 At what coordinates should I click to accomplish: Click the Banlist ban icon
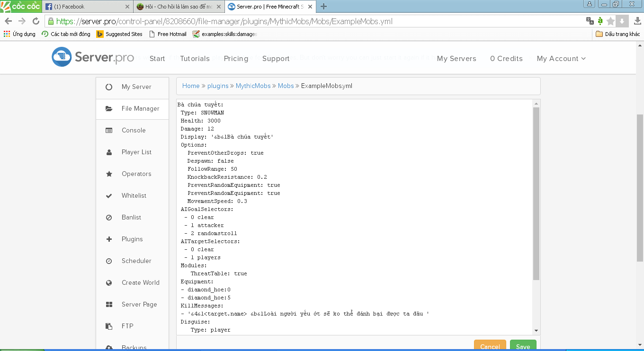coord(109,218)
